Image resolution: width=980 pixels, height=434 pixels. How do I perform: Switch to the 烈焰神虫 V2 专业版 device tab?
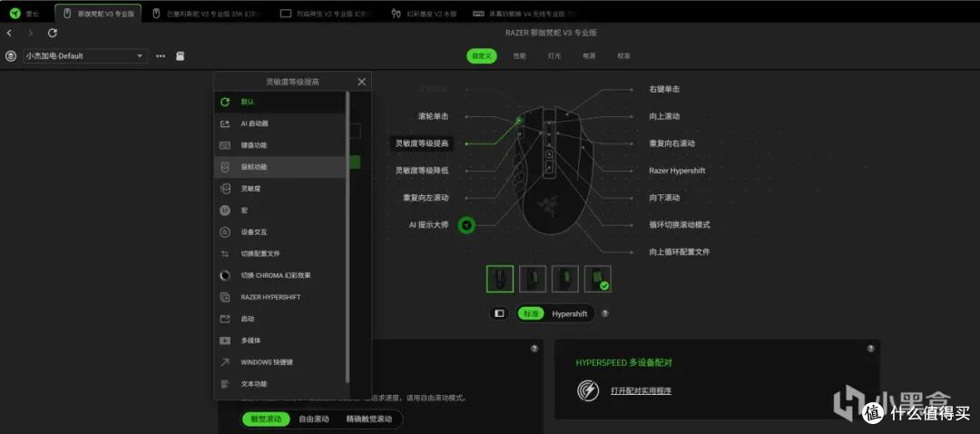328,13
